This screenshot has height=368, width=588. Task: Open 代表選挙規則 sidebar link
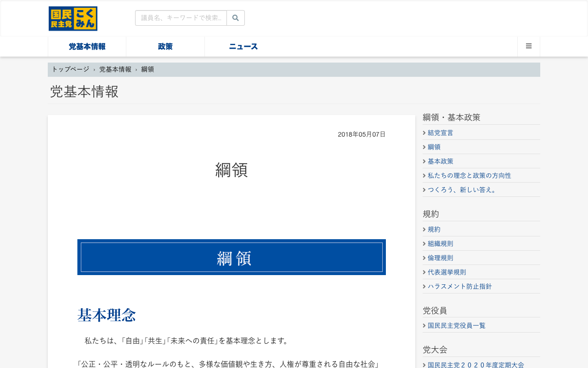[447, 272]
